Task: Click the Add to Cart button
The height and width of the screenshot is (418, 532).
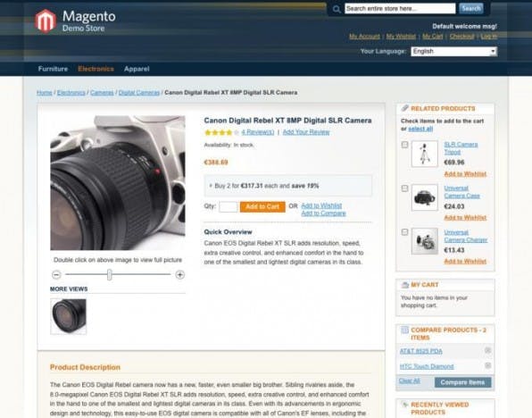Action: pos(262,207)
